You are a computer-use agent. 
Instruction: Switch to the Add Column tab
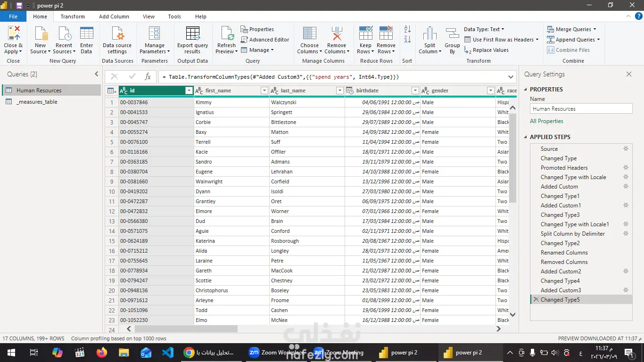click(114, 16)
